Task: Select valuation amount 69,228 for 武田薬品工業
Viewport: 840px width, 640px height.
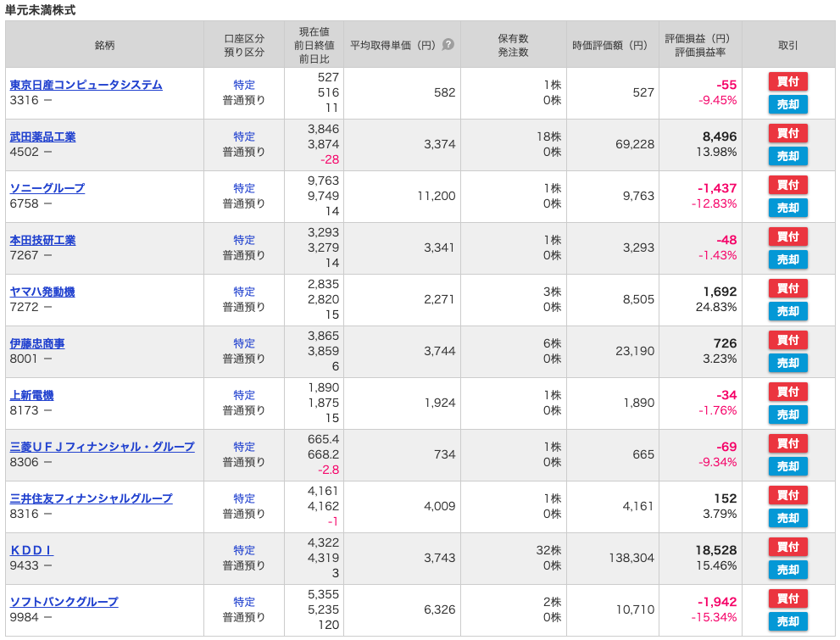Action: click(635, 144)
